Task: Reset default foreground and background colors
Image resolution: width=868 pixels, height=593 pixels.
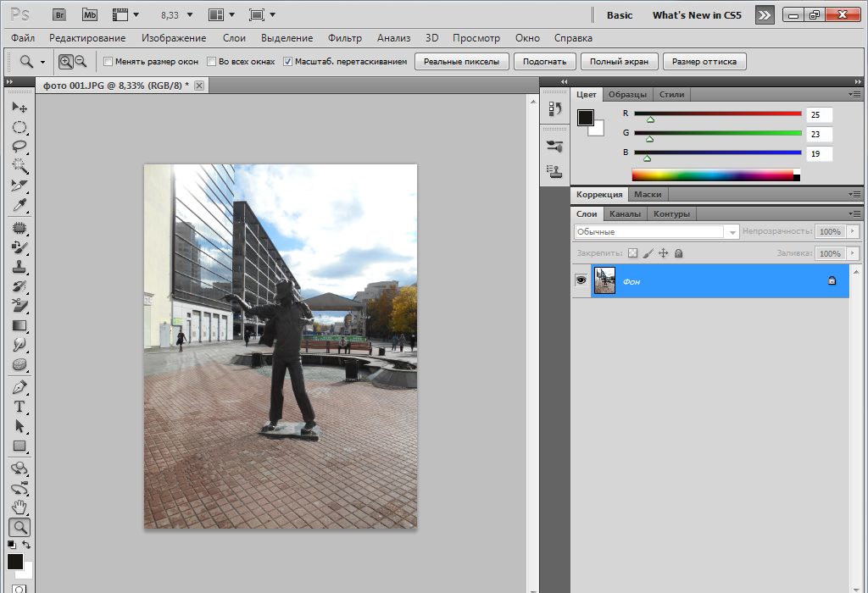Action: [12, 545]
